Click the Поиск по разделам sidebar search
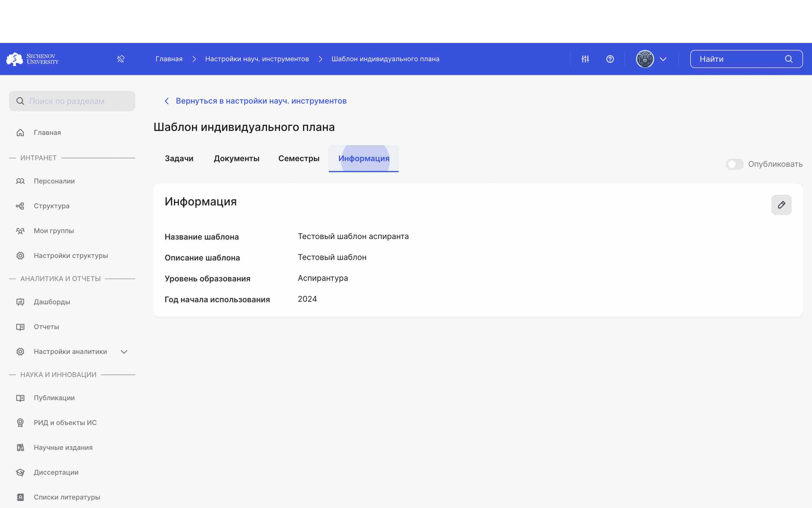The height and width of the screenshot is (508, 812). coord(72,101)
